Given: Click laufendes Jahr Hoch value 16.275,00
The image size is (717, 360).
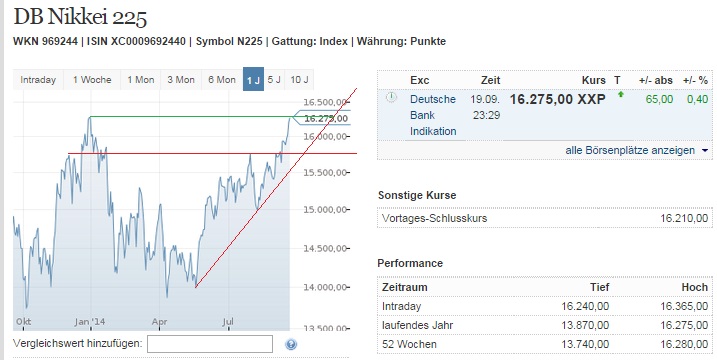Looking at the screenshot, I should pyautogui.click(x=684, y=325).
